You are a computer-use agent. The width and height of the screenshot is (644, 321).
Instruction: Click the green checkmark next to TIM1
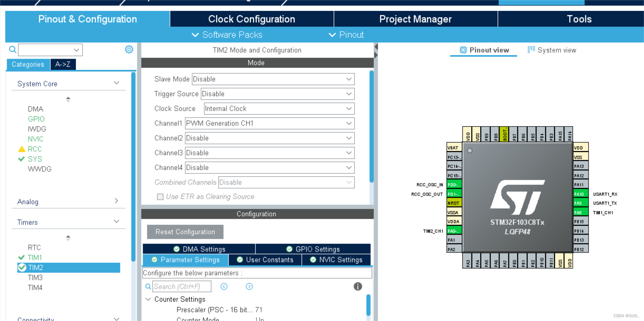[x=21, y=257]
